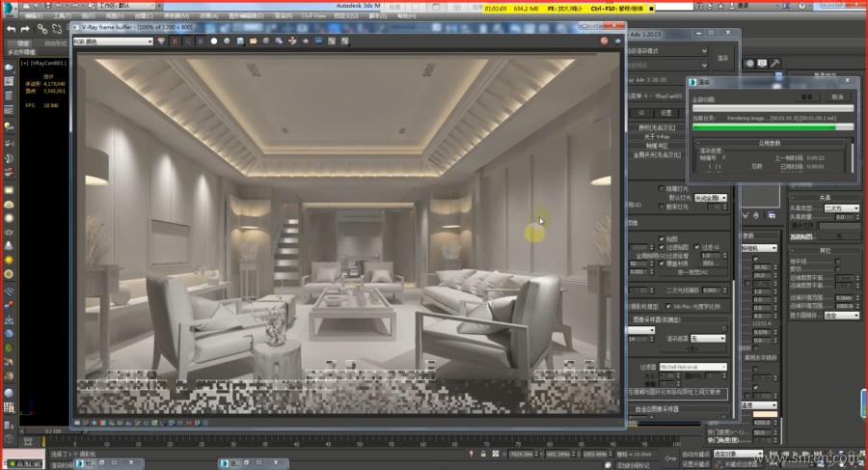Duplicate to Max frame buffer icon
The image size is (868, 470).
279,41
